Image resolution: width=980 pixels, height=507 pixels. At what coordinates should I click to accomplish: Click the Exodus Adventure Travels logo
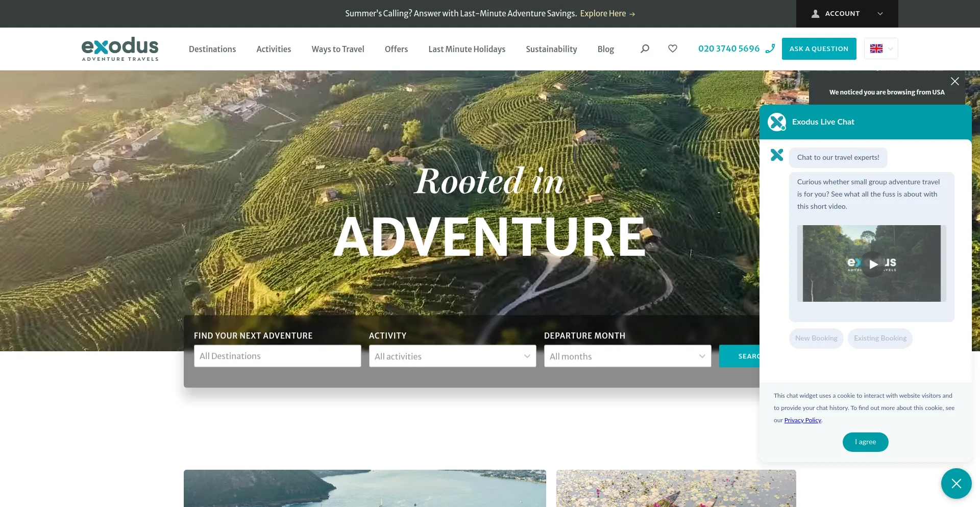(120, 49)
